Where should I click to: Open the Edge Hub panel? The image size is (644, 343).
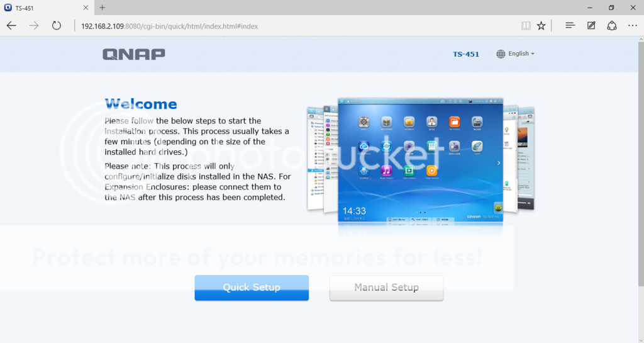[570, 26]
